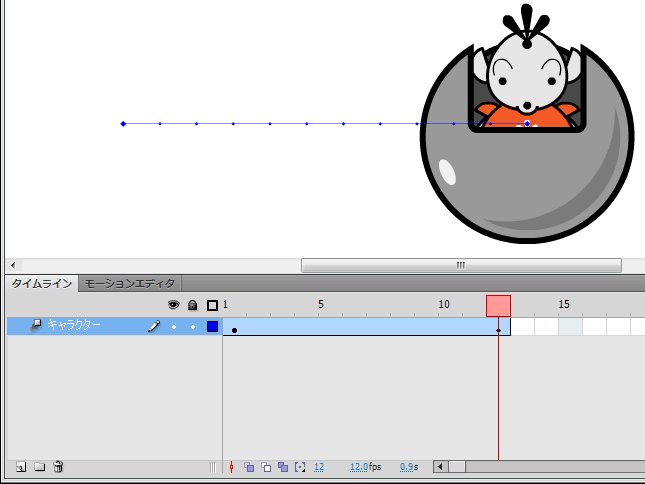Hide the キャラクター layer via visibility dot
The width and height of the screenshot is (645, 484).
point(173,326)
